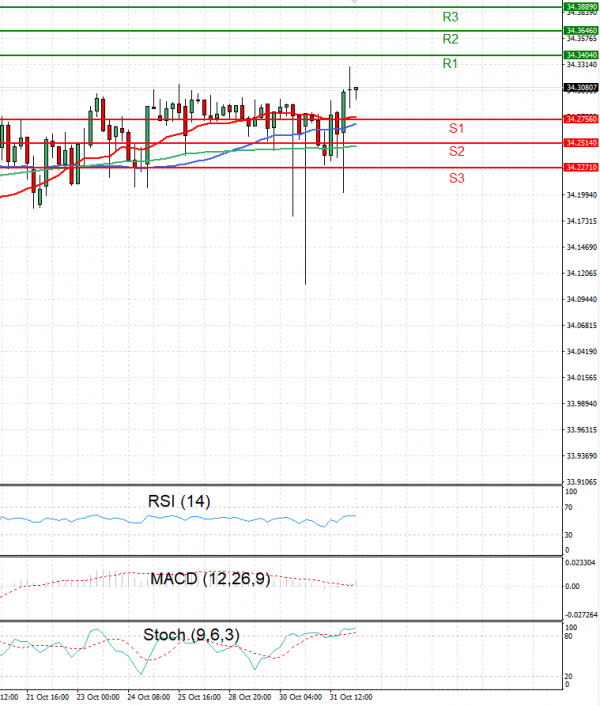Click the S1 support label
The width and height of the screenshot is (600, 706).
point(456,128)
